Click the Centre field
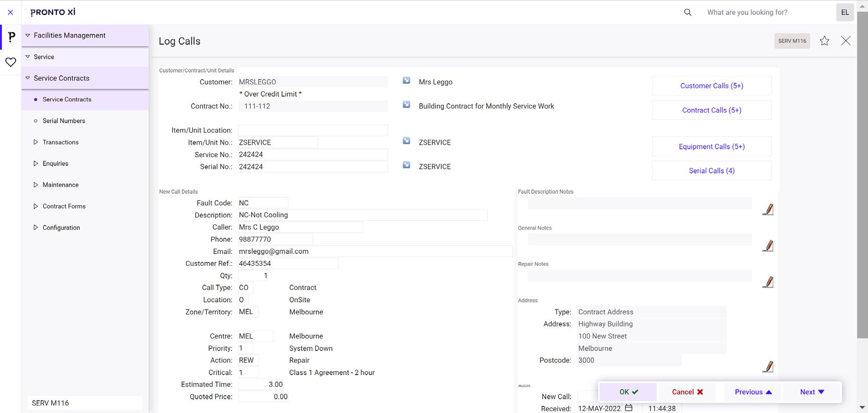The image size is (868, 413). pyautogui.click(x=256, y=336)
